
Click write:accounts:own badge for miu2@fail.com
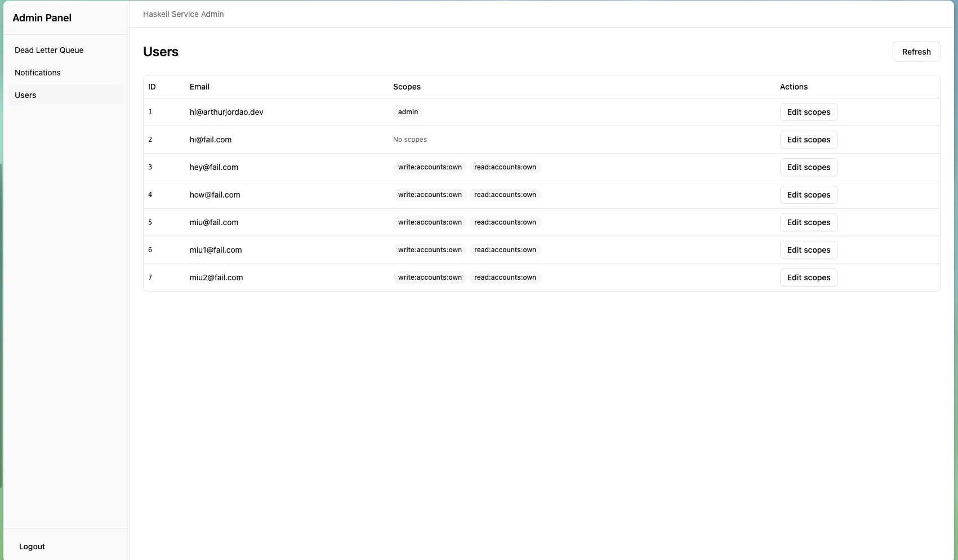click(430, 277)
